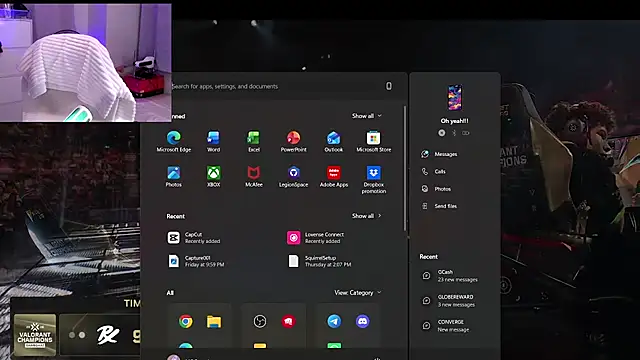Image resolution: width=640 pixels, height=360 pixels.
Task: Open File Explorer from the All section
Action: (214, 322)
